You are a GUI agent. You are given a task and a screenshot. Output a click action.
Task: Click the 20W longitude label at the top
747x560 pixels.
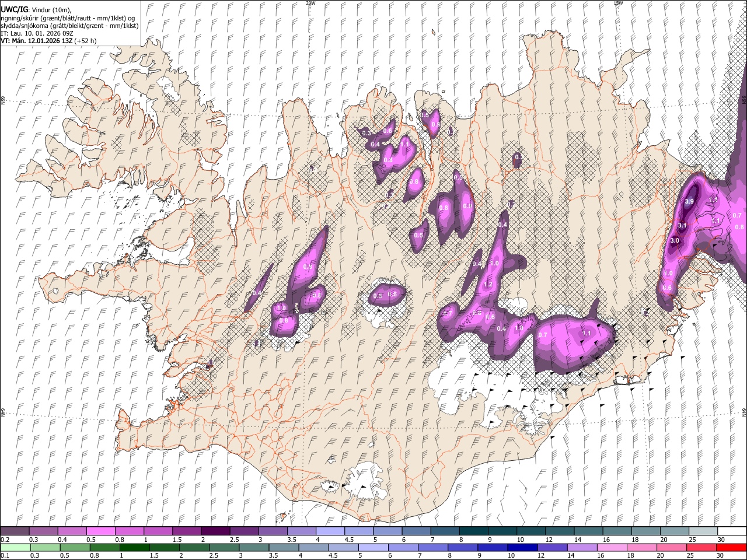click(x=310, y=3)
